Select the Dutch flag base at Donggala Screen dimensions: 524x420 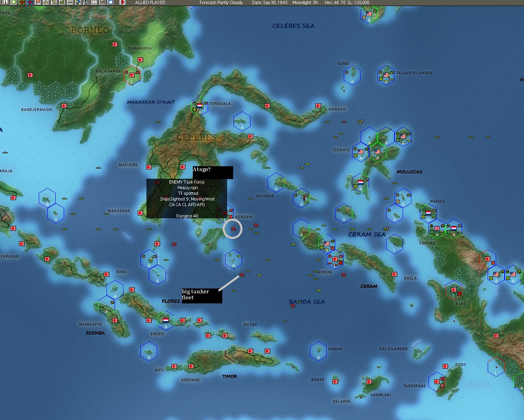tap(199, 106)
